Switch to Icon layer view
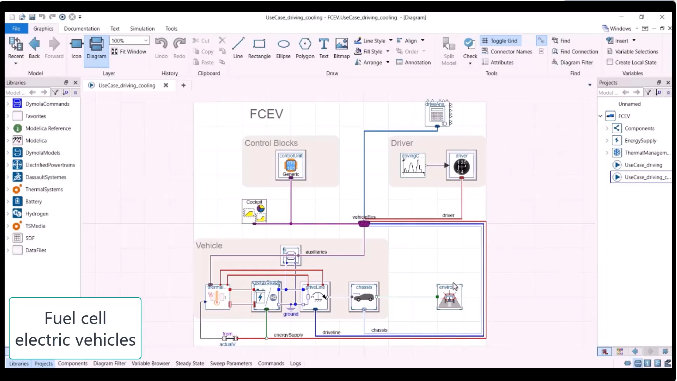 76,48
